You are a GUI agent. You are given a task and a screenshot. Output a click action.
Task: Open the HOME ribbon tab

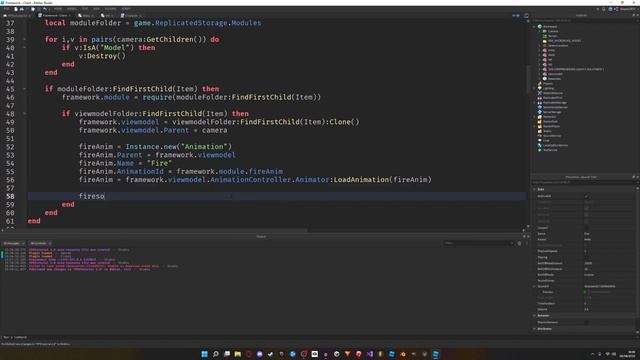click(x=58, y=9)
